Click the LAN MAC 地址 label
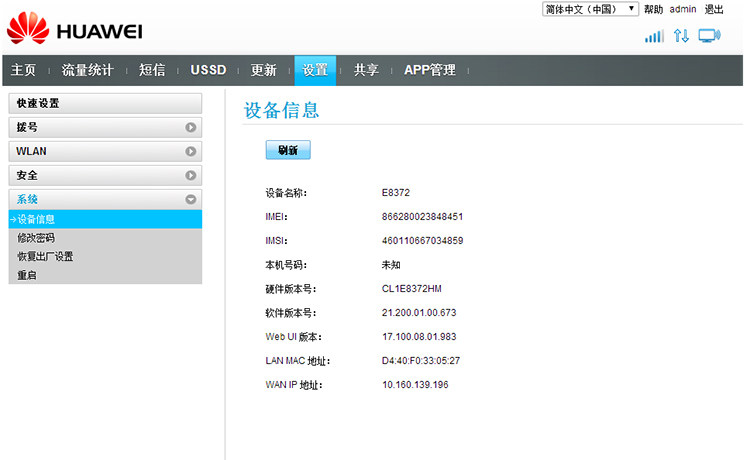The image size is (750, 460). tap(298, 361)
